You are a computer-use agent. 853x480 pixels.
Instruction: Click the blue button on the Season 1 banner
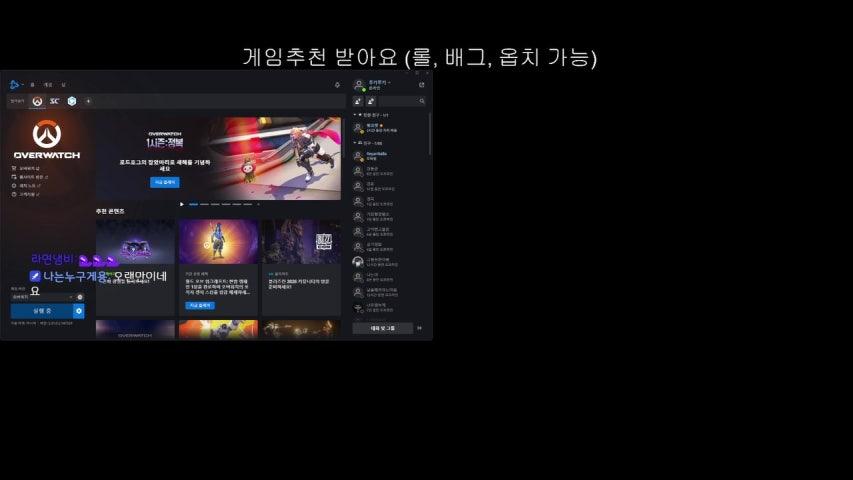[x=165, y=182]
